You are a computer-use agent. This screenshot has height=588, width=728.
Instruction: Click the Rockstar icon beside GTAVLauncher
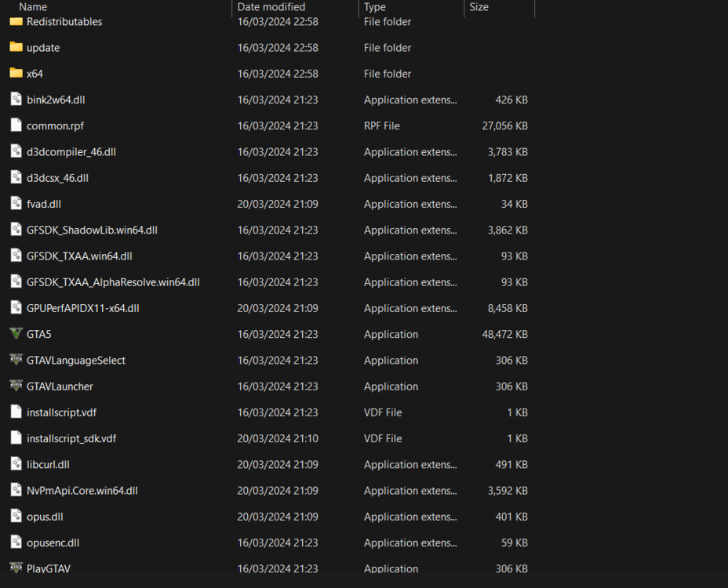tap(16, 386)
